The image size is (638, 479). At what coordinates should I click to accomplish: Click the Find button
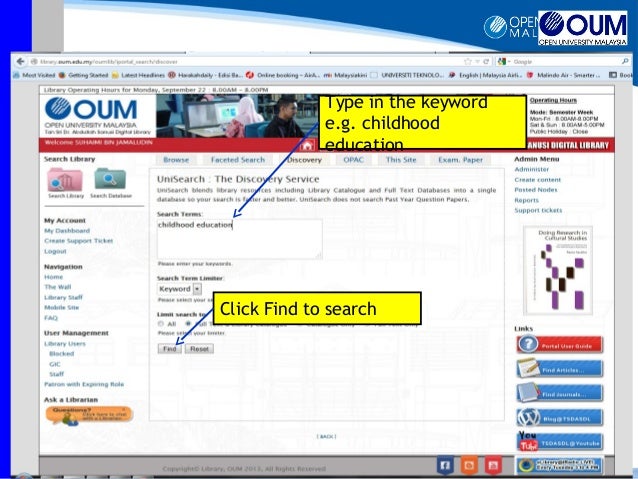170,349
